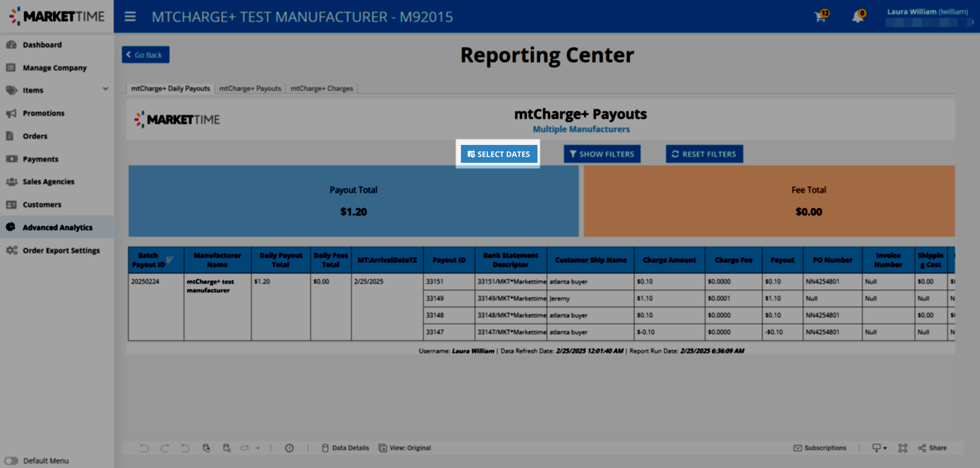
Task: Click the MarketTime logo in the sidebar
Action: point(57,16)
